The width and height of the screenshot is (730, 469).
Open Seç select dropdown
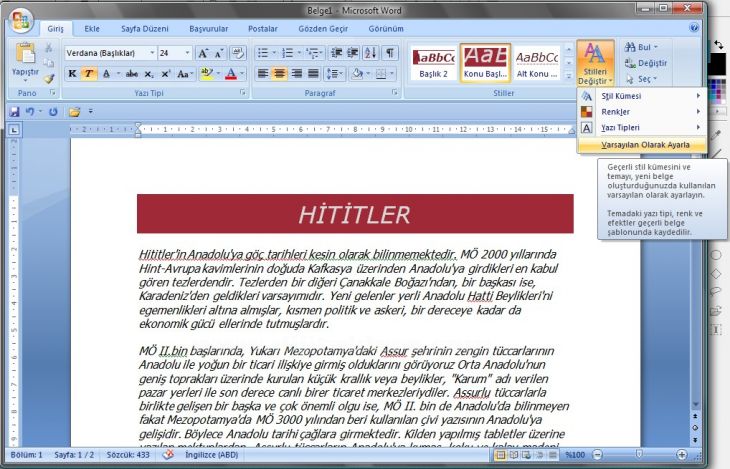tap(641, 79)
